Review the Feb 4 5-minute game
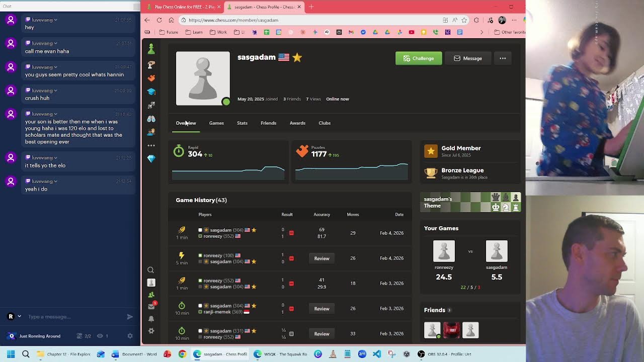This screenshot has height=362, width=644. click(321, 258)
